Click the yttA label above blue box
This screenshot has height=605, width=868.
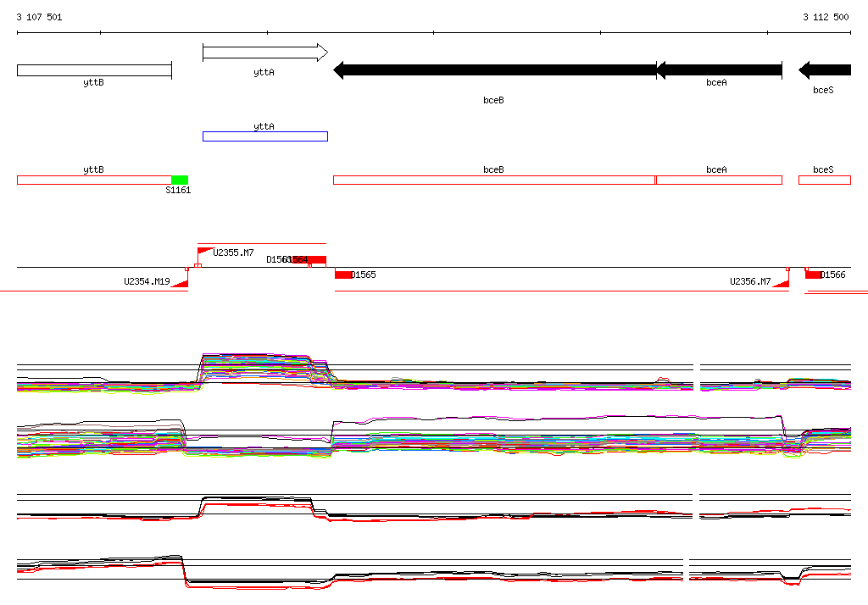pyautogui.click(x=264, y=126)
